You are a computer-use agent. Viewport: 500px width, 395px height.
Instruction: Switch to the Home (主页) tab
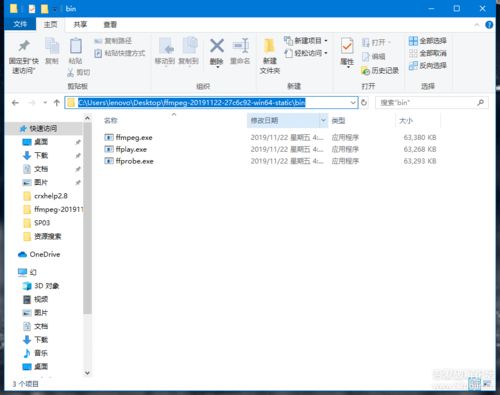[50, 24]
